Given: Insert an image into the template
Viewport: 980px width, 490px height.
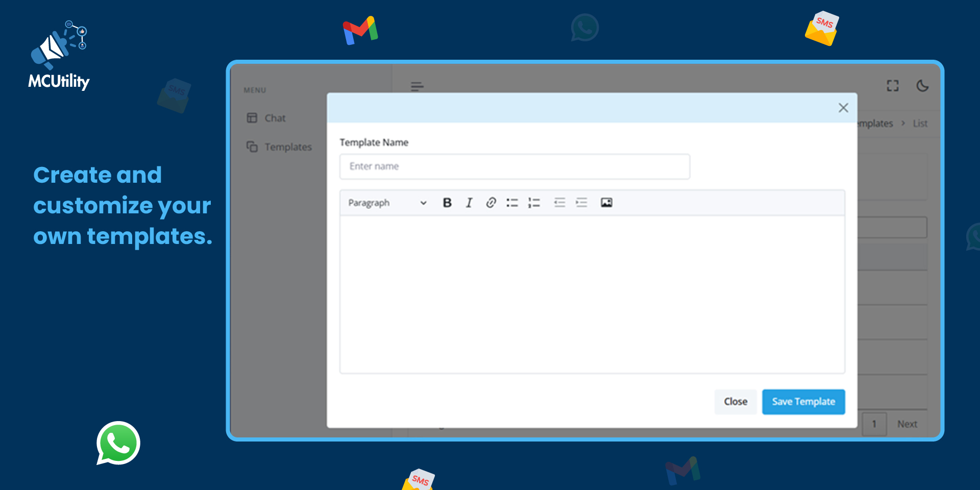Looking at the screenshot, I should coord(606,203).
